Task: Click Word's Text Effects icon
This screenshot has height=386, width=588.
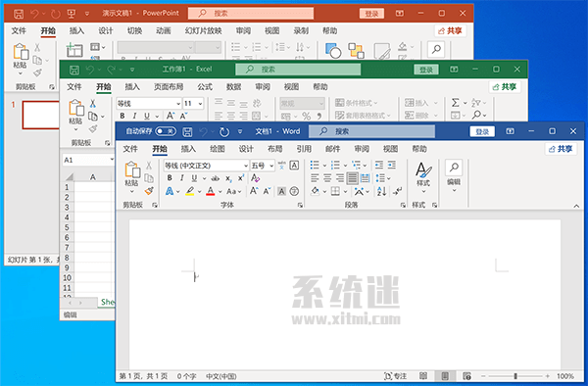Action: click(x=170, y=191)
